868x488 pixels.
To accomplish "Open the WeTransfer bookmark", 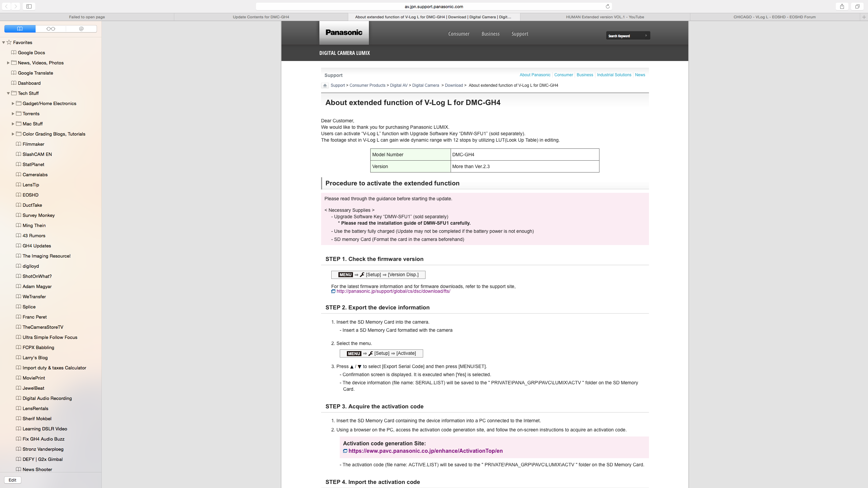I will (x=34, y=297).
